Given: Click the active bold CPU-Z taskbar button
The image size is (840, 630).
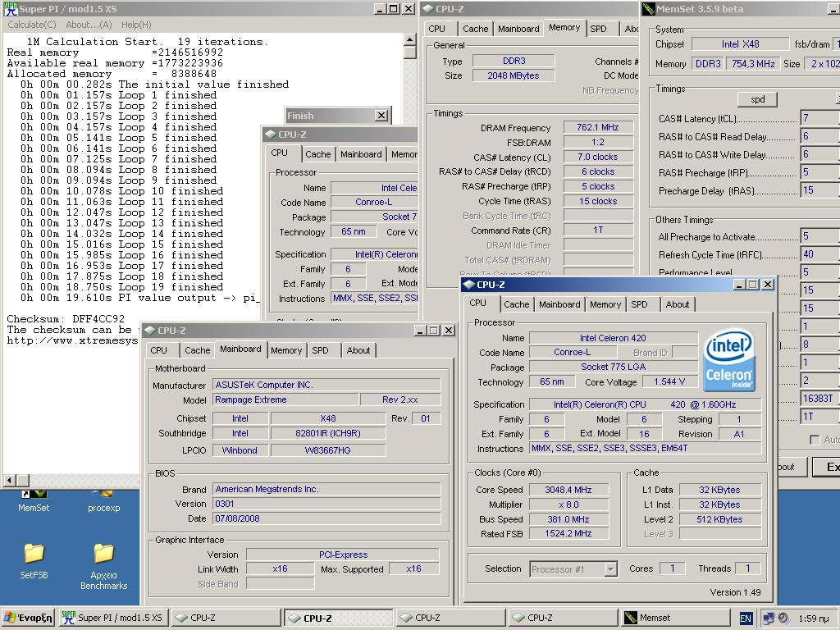Looking at the screenshot, I should point(338,618).
